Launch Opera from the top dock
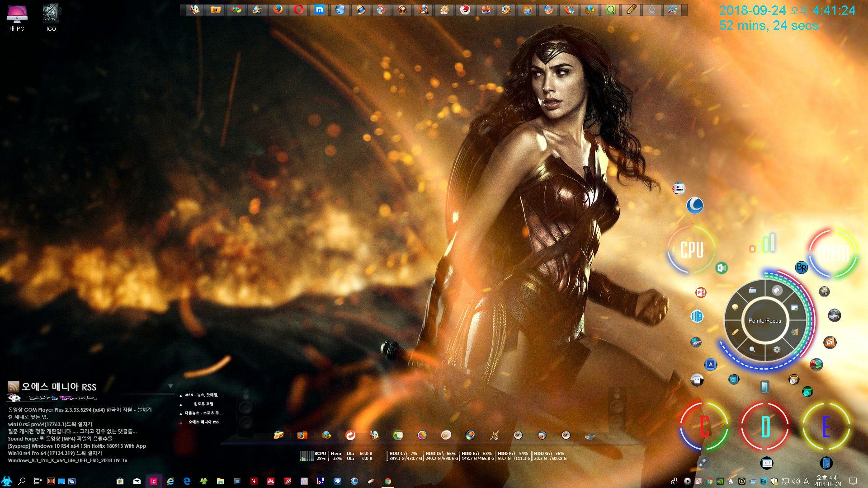This screenshot has width=868, height=488. click(299, 9)
